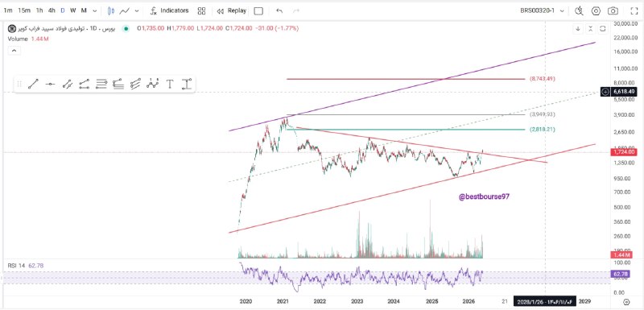Viewport: 644px width, 310px height.
Task: Click the empty rectangle icon after Replay
Action: [x=258, y=10]
